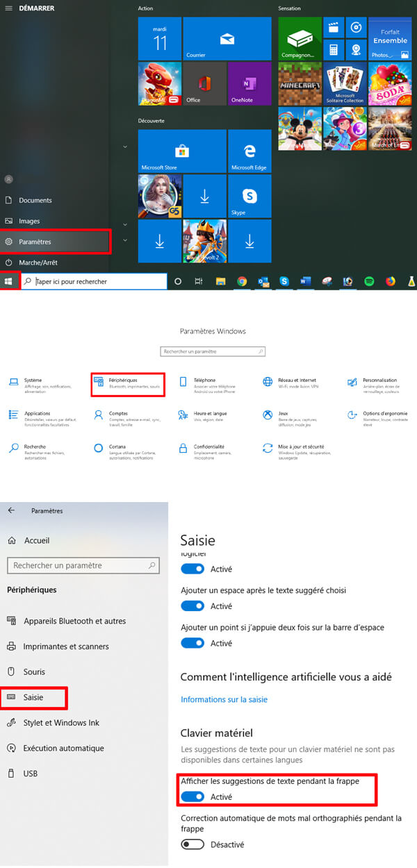
Task: Expand the Start menu hamburger button
Action: pos(9,8)
